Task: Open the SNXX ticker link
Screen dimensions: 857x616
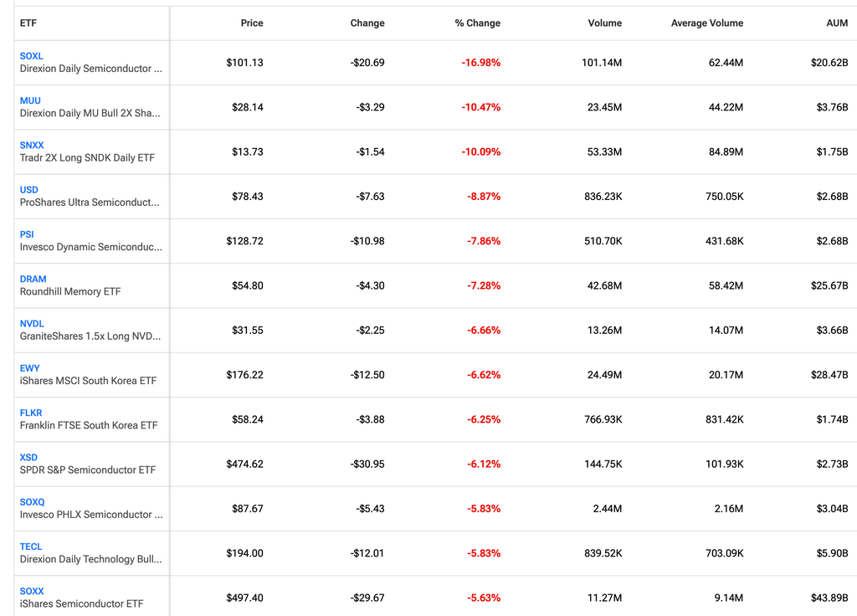Action: tap(32, 146)
